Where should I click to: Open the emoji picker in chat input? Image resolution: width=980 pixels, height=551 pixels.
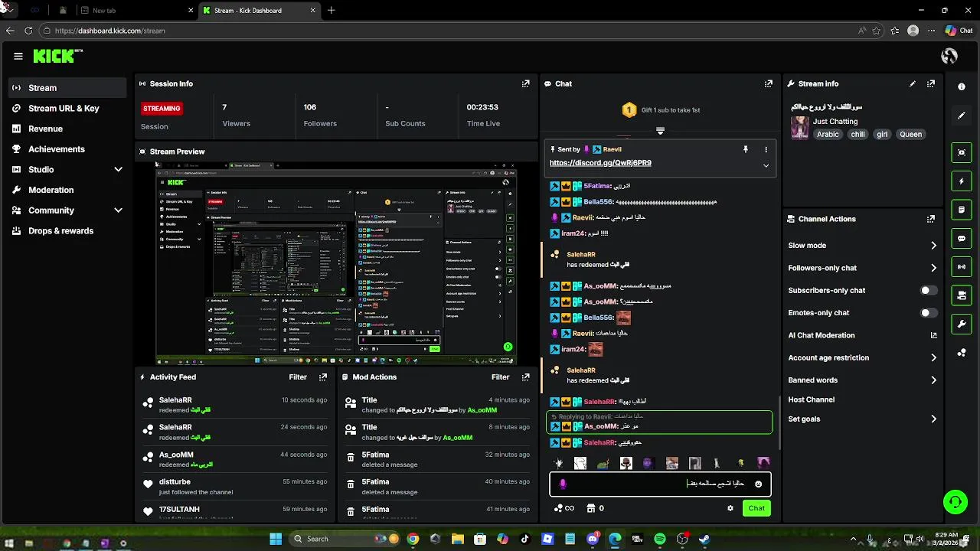pyautogui.click(x=759, y=484)
